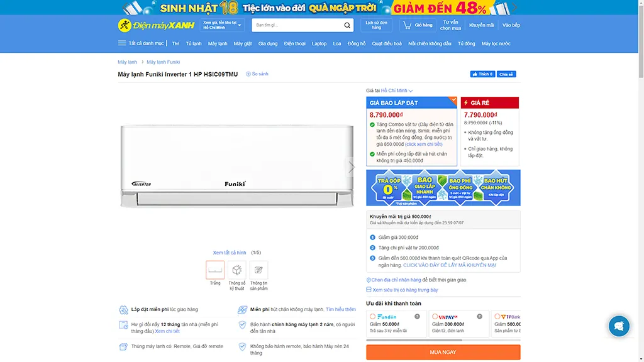Click the search magnifier icon

coord(347,25)
